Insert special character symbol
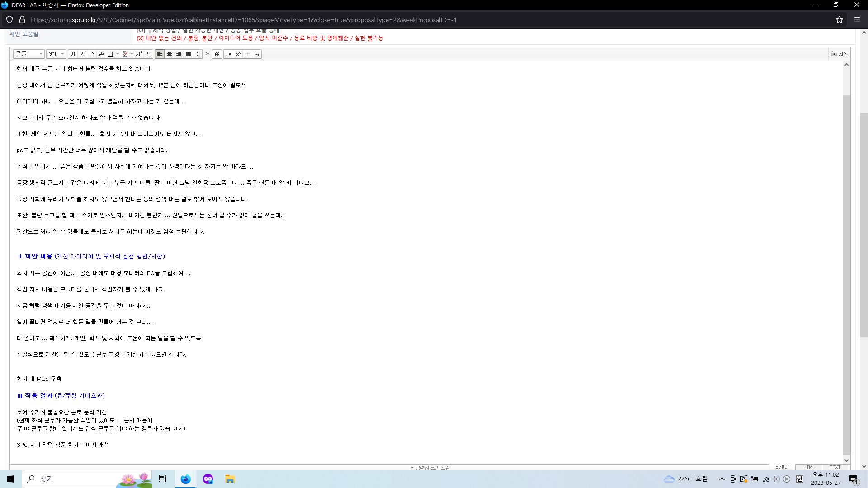Viewport: 868px width, 488px height. (238, 54)
